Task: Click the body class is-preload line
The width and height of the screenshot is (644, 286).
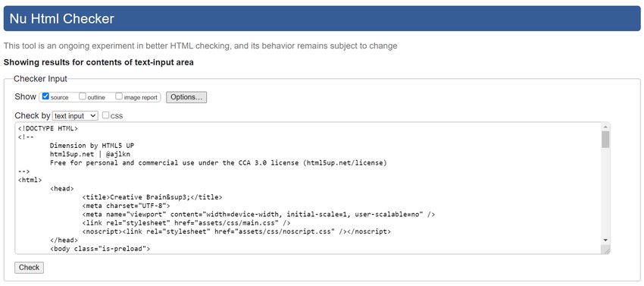Action: coord(100,249)
